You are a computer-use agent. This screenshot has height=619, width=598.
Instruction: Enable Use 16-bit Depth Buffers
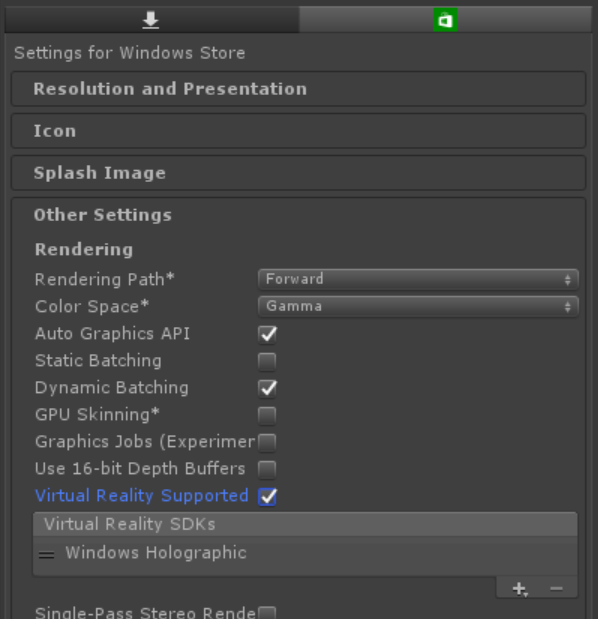(x=267, y=469)
